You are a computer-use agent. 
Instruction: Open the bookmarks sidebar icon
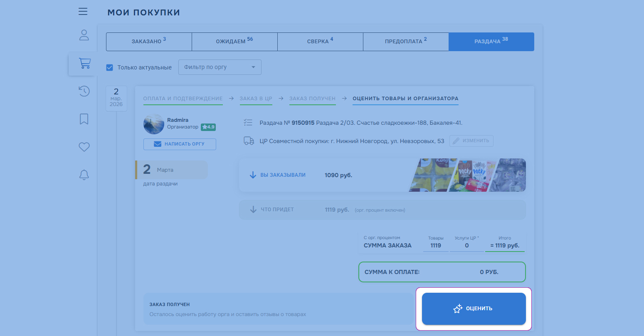coord(84,119)
